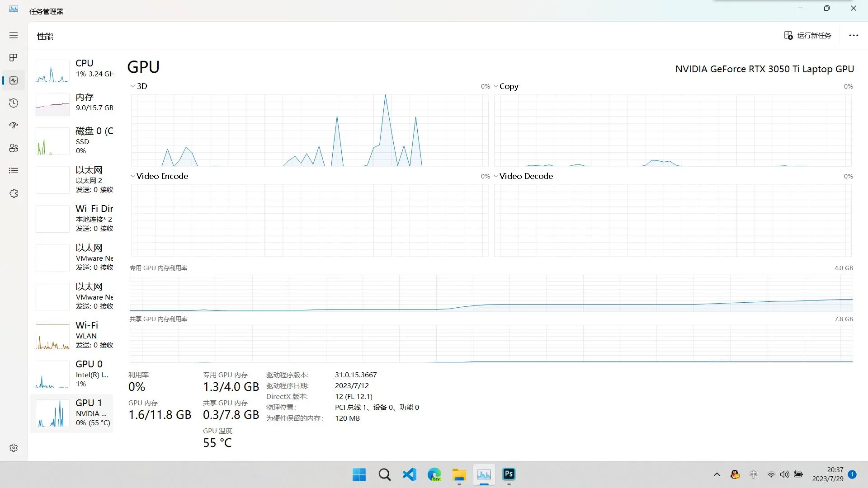Viewport: 868px width, 488px height.
Task: Open the Details page list icon
Action: [x=14, y=170]
